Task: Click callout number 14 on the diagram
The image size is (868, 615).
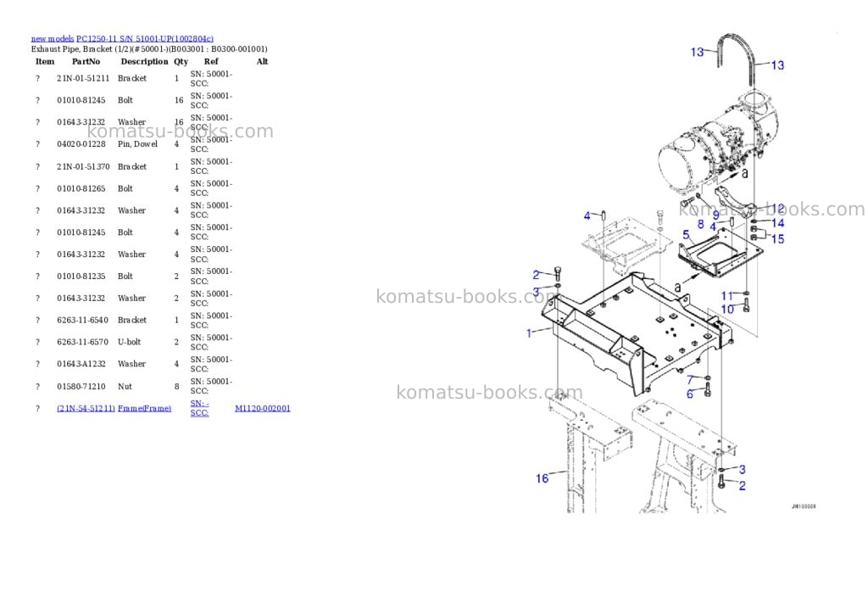Action: pos(778,223)
